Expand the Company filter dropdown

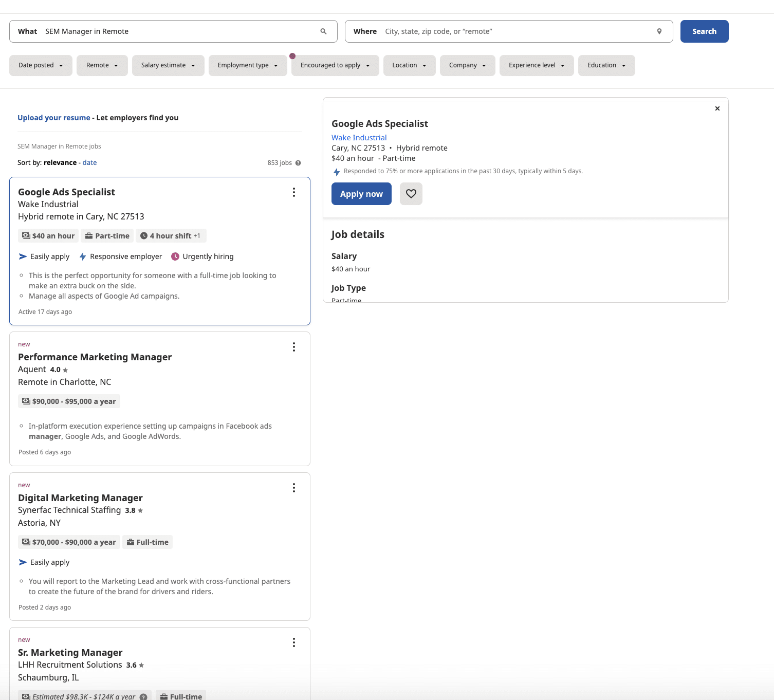(x=468, y=65)
